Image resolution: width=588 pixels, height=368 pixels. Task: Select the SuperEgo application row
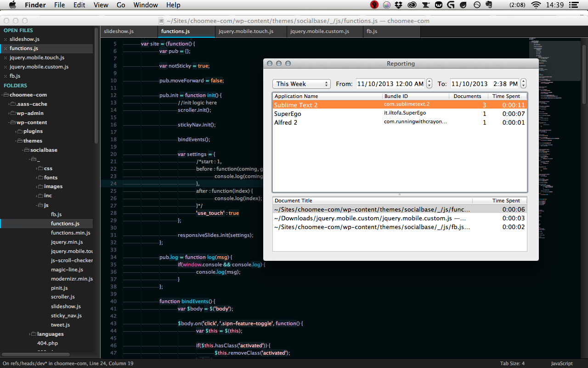click(x=400, y=114)
